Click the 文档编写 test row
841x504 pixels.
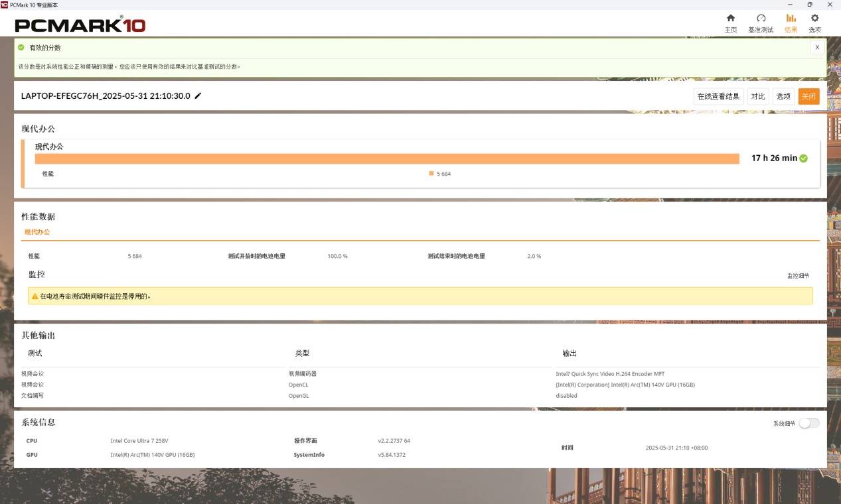pyautogui.click(x=33, y=396)
